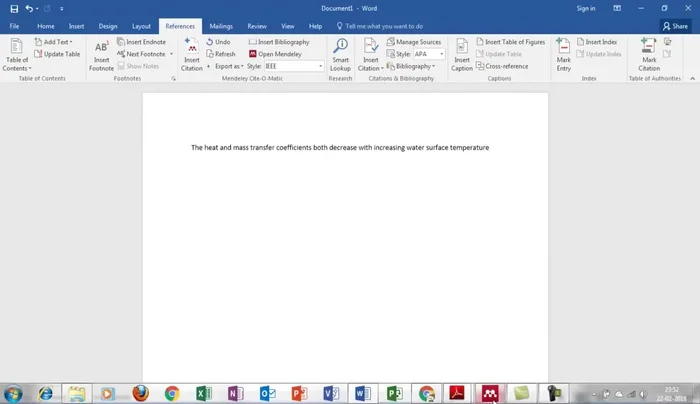Expand the Bibliography dropdown
700x404 pixels.
[411, 66]
